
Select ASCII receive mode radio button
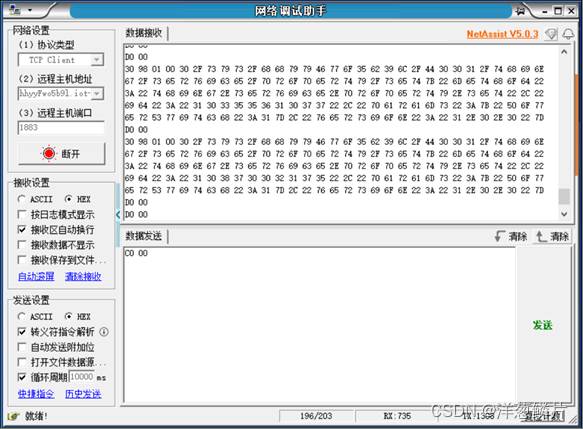click(x=22, y=199)
